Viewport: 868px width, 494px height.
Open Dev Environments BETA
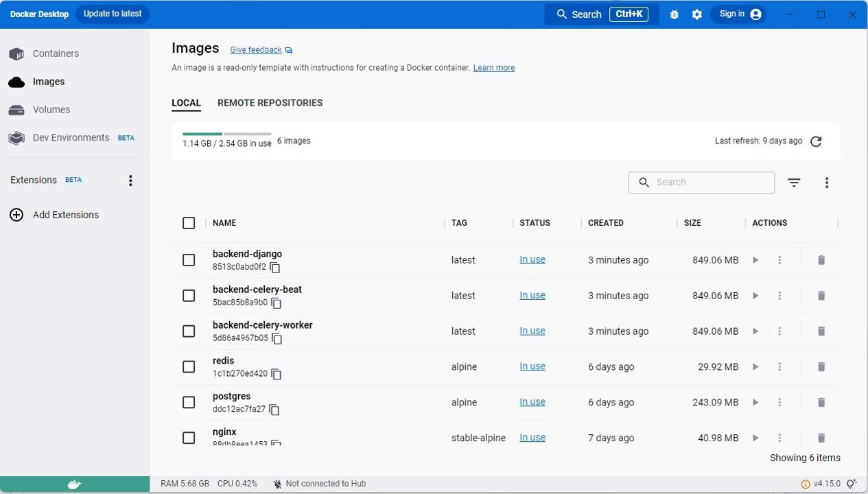click(71, 138)
